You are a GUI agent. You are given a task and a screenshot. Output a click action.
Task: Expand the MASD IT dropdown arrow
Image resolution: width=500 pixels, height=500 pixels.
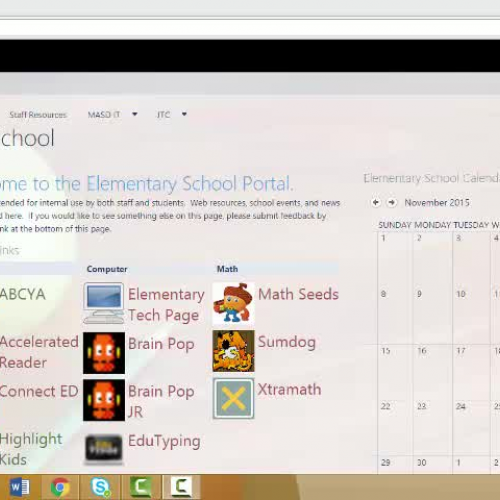coord(135,114)
